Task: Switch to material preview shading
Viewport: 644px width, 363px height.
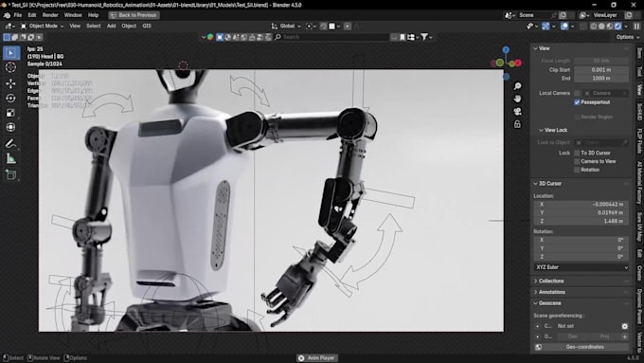Action: pyautogui.click(x=610, y=26)
